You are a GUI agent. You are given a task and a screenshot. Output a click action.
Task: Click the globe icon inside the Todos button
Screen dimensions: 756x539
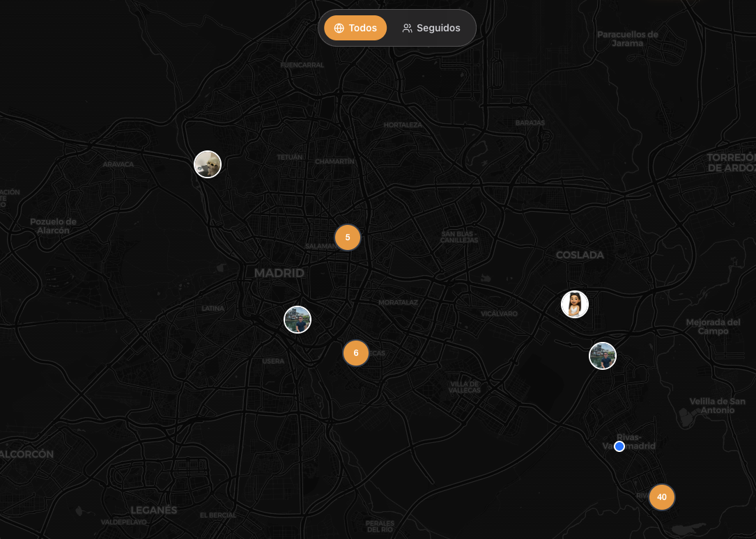[x=339, y=28]
